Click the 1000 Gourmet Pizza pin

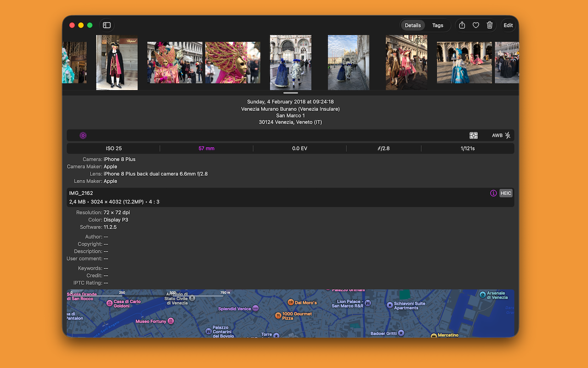pos(278,316)
